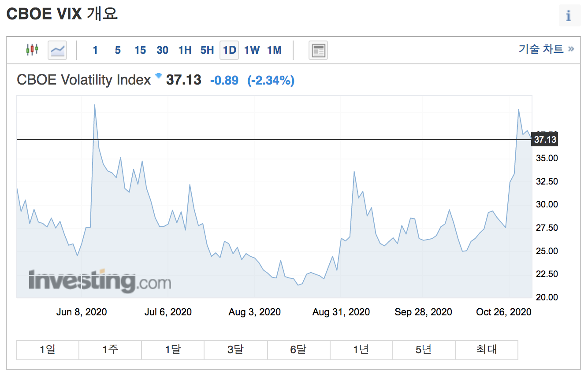Click the blue down-arrow next to CBOE Volatility Index
Screen dimensions: 588x377
(159, 76)
